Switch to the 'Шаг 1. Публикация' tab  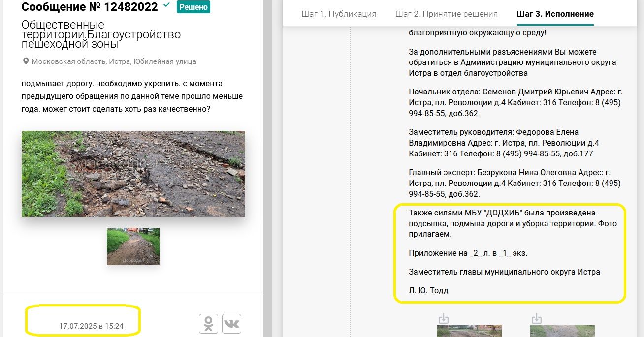point(339,14)
